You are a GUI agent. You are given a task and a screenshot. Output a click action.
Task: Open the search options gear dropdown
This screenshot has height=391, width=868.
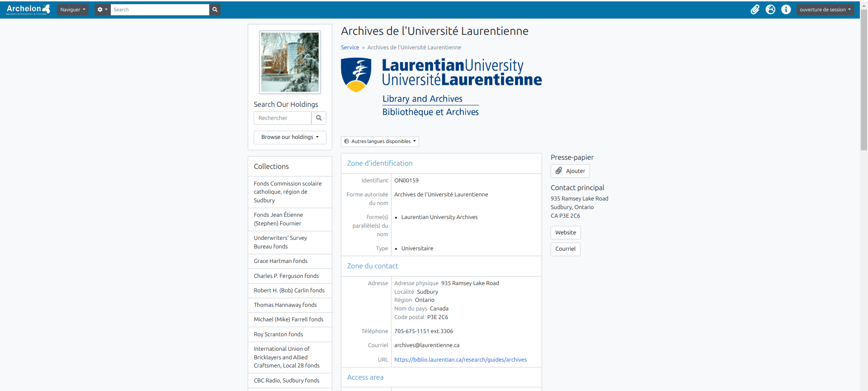point(103,10)
